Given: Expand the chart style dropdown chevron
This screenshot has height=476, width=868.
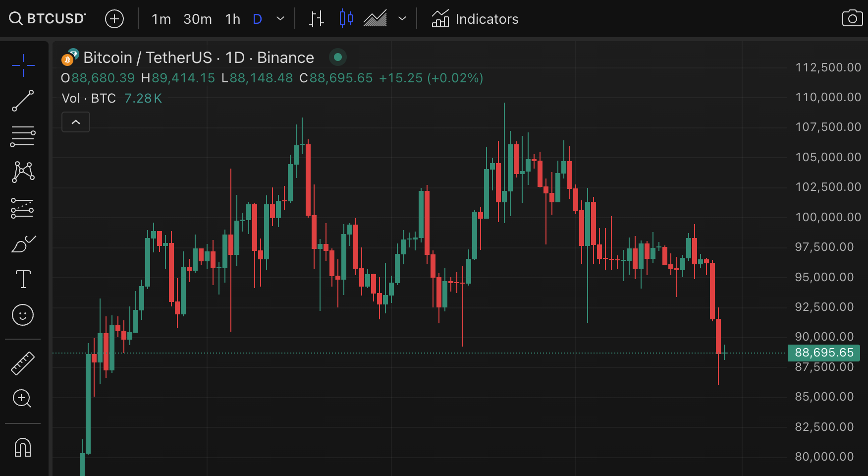Looking at the screenshot, I should coord(402,19).
